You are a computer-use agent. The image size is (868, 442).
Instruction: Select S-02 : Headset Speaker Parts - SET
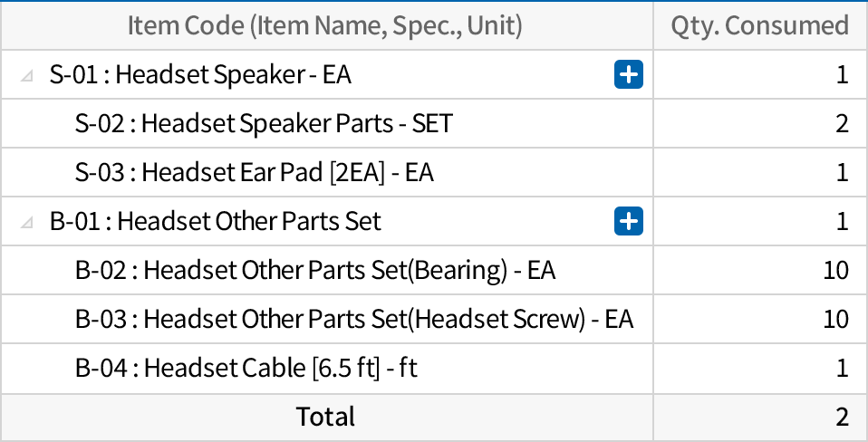(x=263, y=123)
